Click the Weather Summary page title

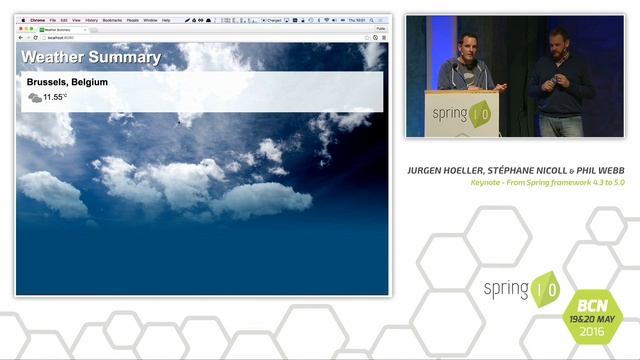pyautogui.click(x=91, y=57)
